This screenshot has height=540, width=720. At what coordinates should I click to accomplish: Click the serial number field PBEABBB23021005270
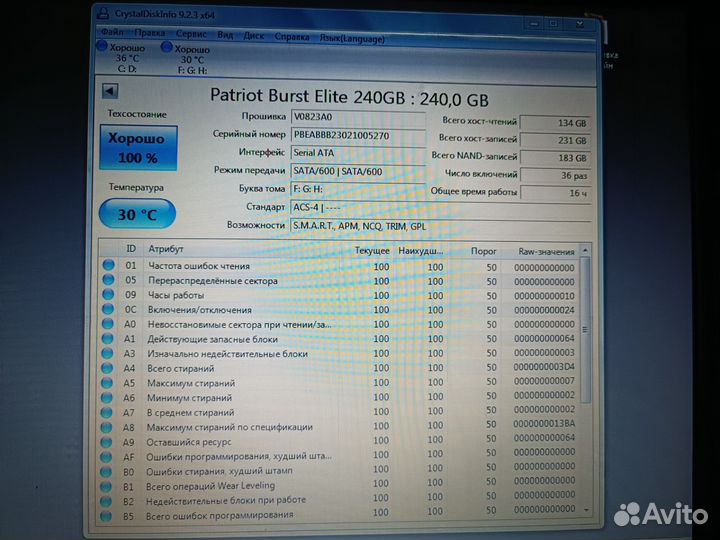click(358, 135)
